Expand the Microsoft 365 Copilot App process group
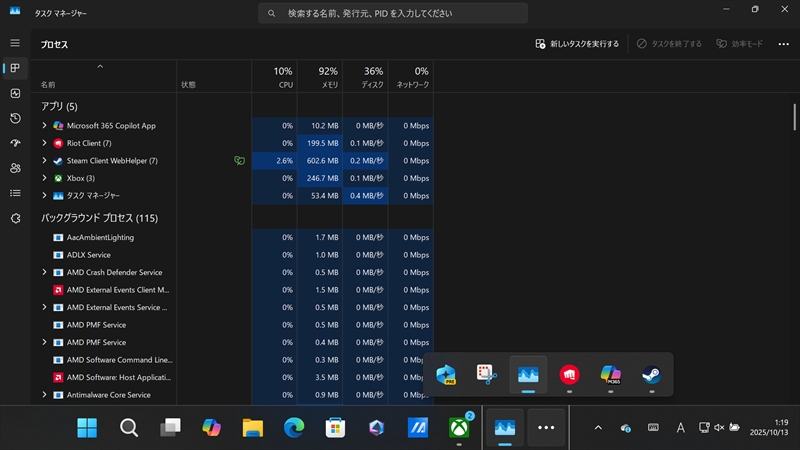This screenshot has height=450, width=800. (44, 126)
